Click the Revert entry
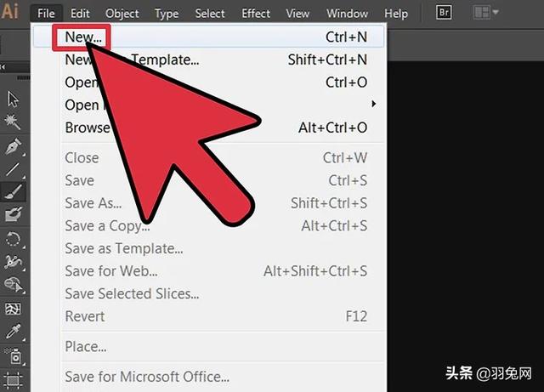Screen dimensions: 544x392 pyautogui.click(x=209, y=316)
